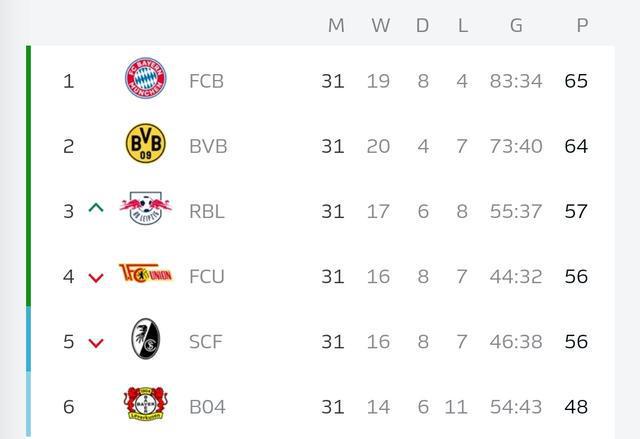
Task: Click the W wins column header
Action: point(380,26)
